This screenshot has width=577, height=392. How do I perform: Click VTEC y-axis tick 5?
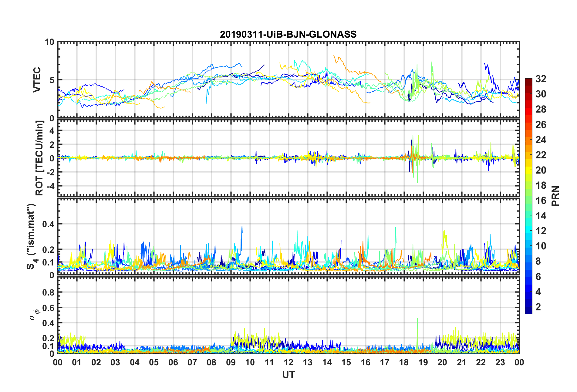point(52,80)
